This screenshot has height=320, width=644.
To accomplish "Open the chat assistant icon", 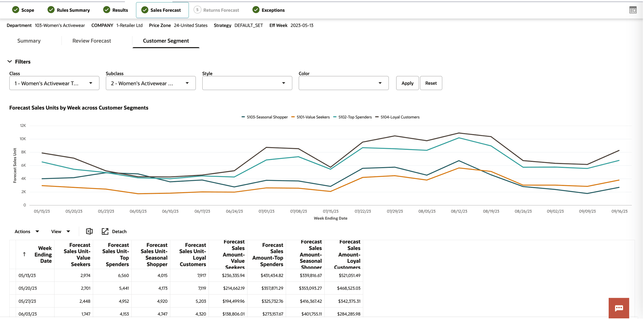I will (620, 309).
